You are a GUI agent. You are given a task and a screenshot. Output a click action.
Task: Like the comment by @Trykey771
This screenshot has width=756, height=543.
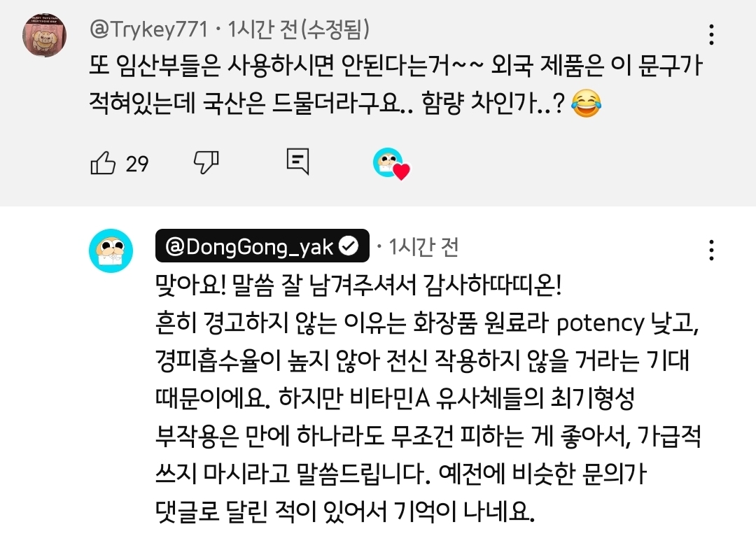(x=103, y=163)
